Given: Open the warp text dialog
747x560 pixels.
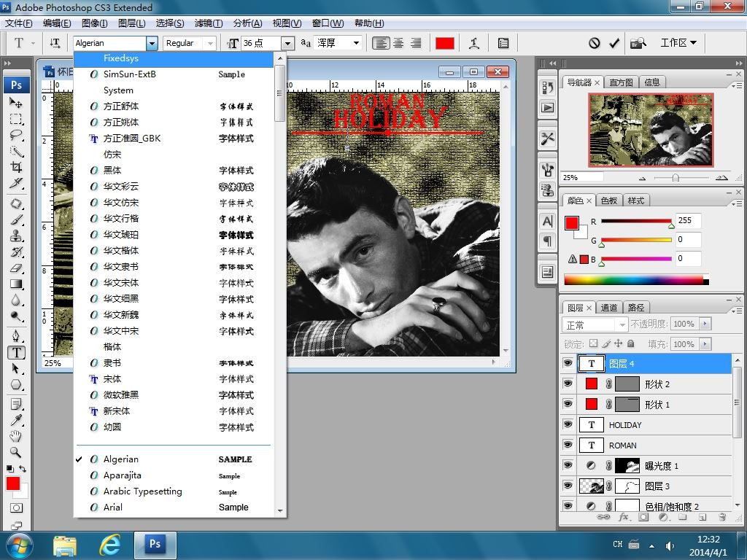Looking at the screenshot, I should tap(474, 43).
